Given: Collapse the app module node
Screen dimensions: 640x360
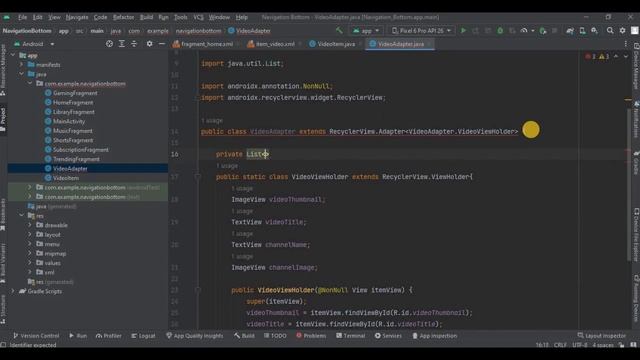Looking at the screenshot, I should pyautogui.click(x=13, y=55).
